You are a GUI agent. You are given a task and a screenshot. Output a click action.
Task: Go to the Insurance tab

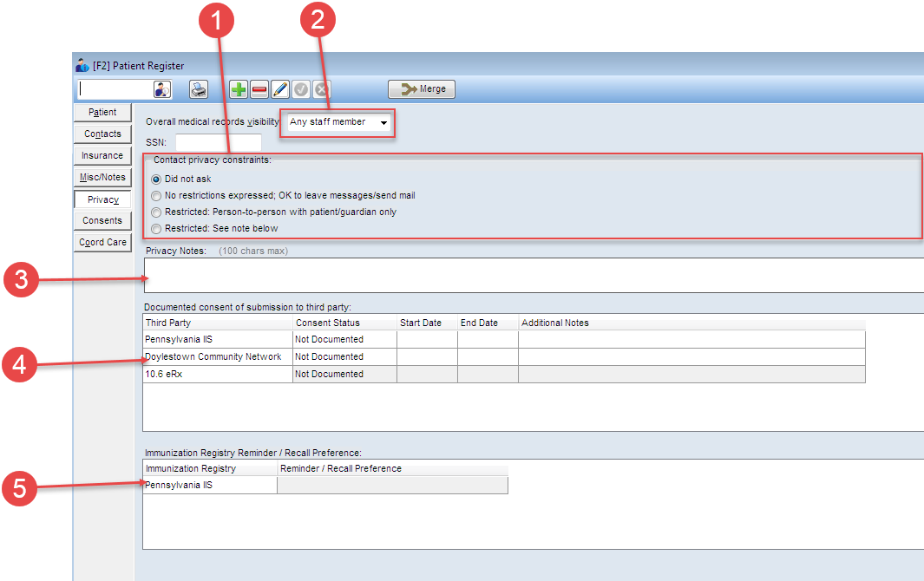[x=102, y=155]
